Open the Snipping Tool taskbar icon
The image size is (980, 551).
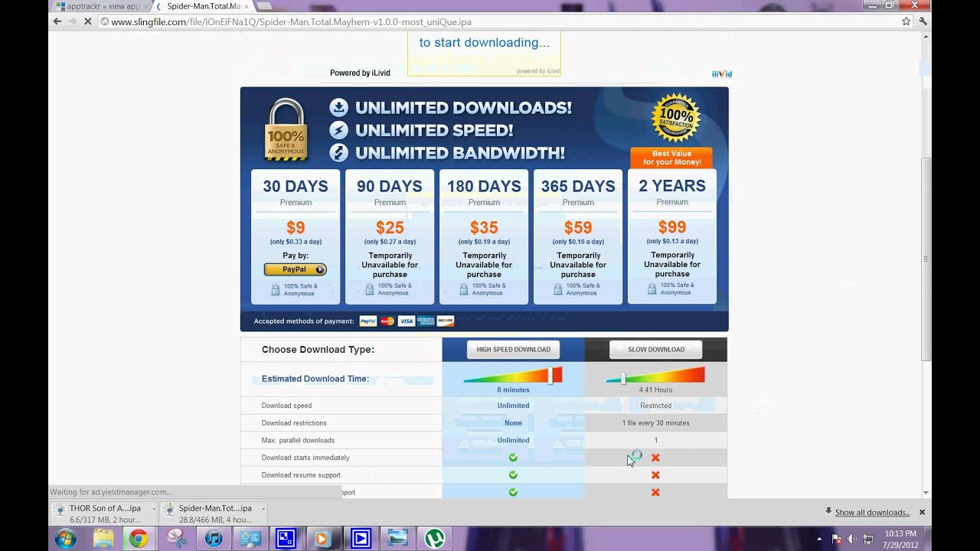(x=176, y=539)
